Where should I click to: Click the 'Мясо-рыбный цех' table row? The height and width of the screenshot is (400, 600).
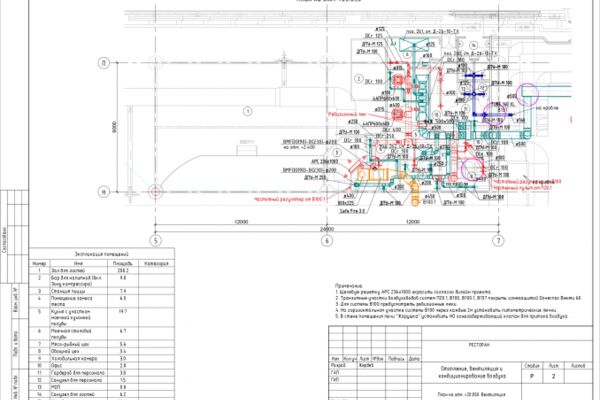tap(102, 344)
